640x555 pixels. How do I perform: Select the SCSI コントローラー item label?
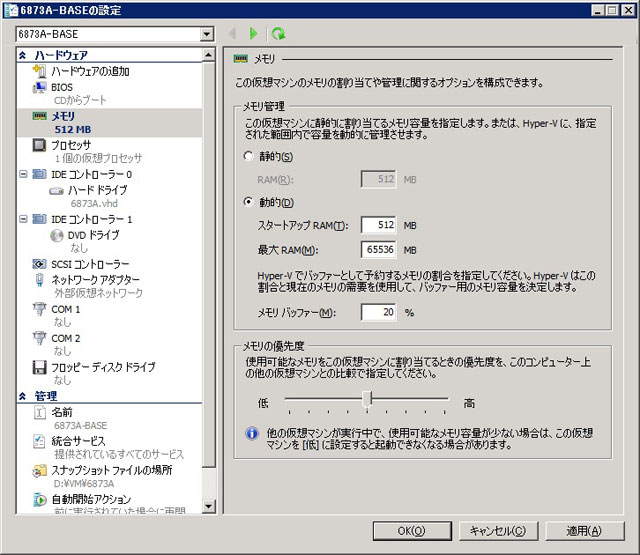(90, 264)
